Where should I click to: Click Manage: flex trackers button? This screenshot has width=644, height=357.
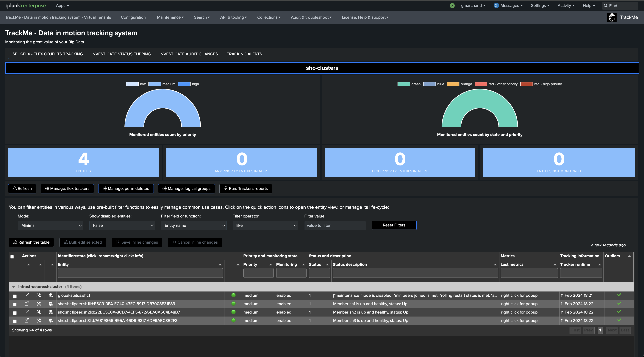(x=67, y=189)
